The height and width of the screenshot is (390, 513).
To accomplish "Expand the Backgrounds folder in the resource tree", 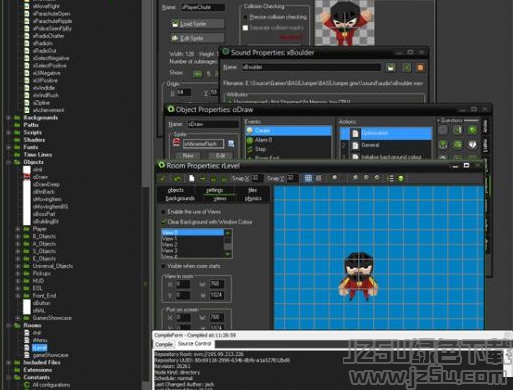I will [x=9, y=118].
